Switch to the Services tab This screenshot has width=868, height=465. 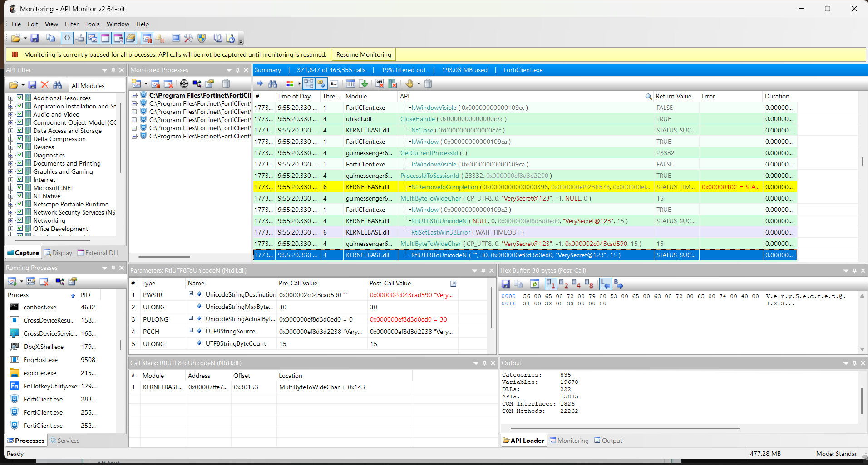click(x=65, y=441)
